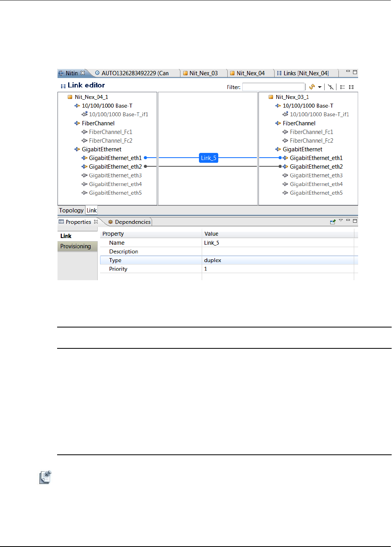This screenshot has width=392, height=547.
Task: Open the dropdown arrow next to sync icon
Action: (320, 87)
